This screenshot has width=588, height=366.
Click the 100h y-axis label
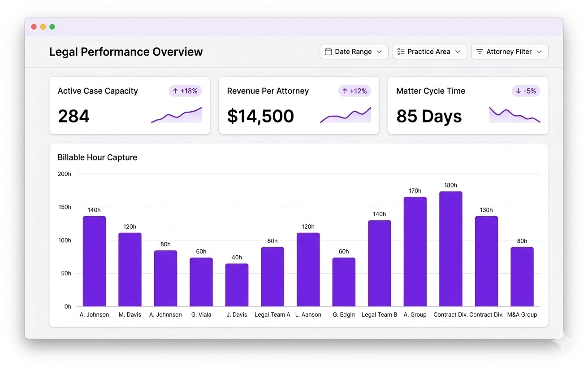[65, 240]
